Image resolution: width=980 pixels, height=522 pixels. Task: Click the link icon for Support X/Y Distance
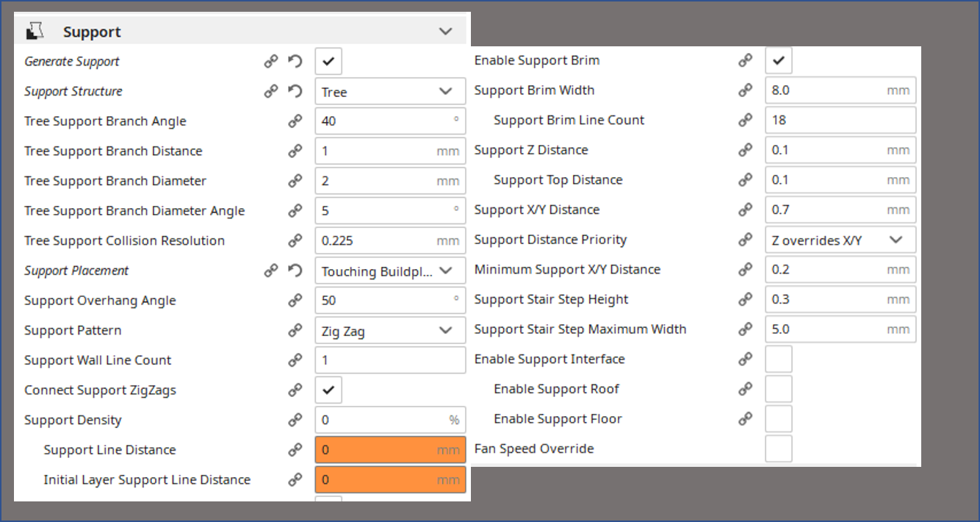[x=746, y=210]
